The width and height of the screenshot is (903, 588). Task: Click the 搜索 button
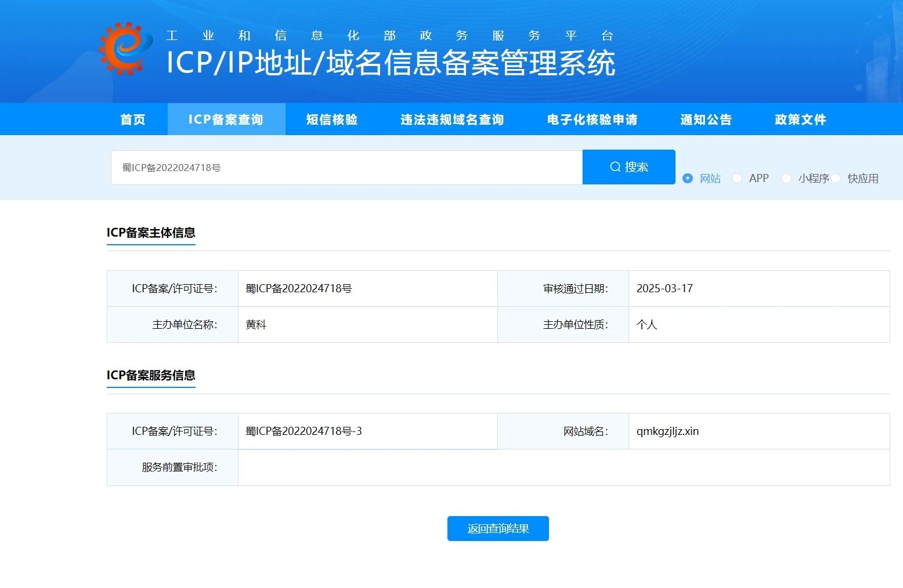[629, 167]
